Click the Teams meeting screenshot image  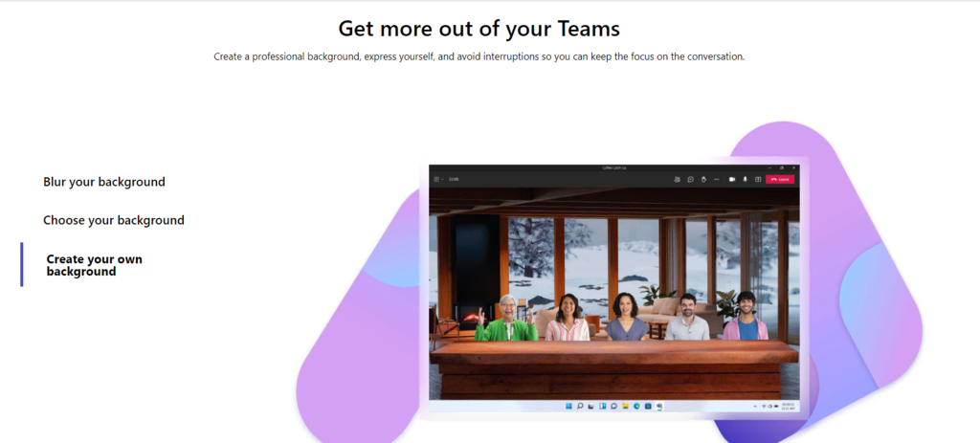[613, 287]
